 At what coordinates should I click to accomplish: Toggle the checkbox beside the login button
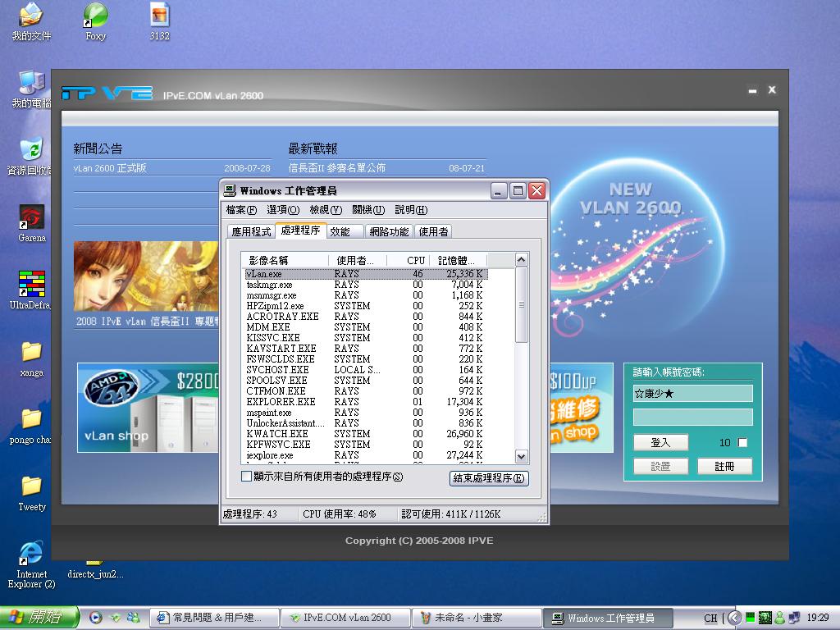pos(743,443)
